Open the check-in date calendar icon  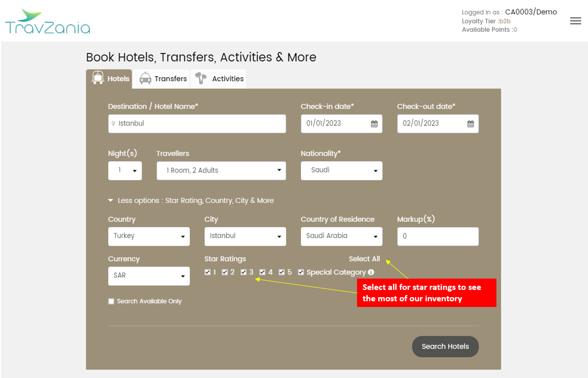tap(374, 124)
